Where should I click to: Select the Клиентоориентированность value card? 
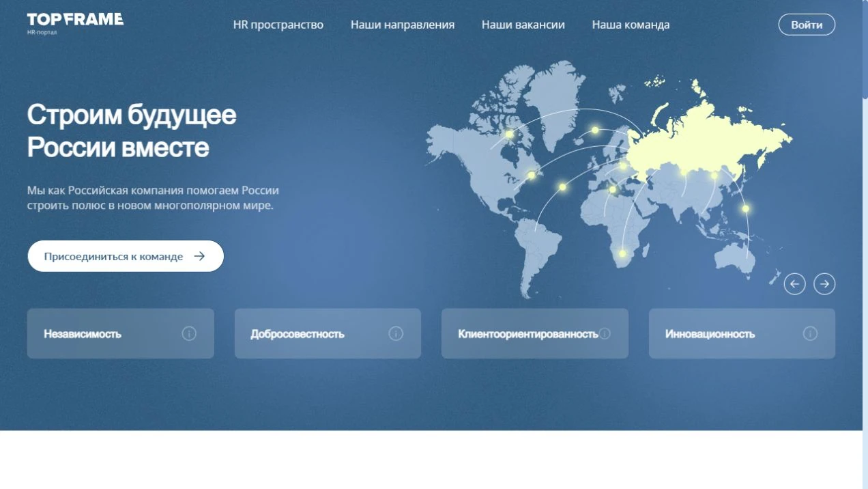tap(535, 333)
